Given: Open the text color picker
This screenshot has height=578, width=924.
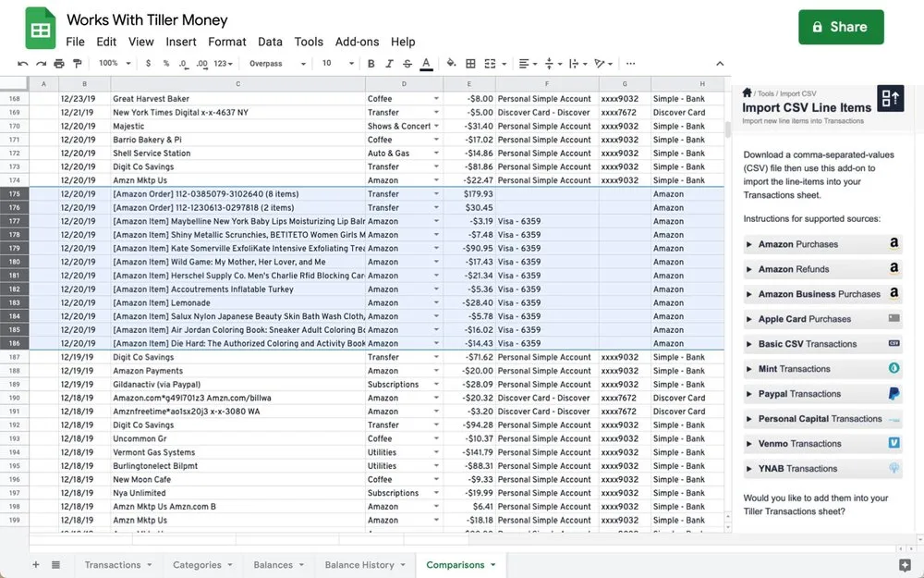Looking at the screenshot, I should coord(426,64).
